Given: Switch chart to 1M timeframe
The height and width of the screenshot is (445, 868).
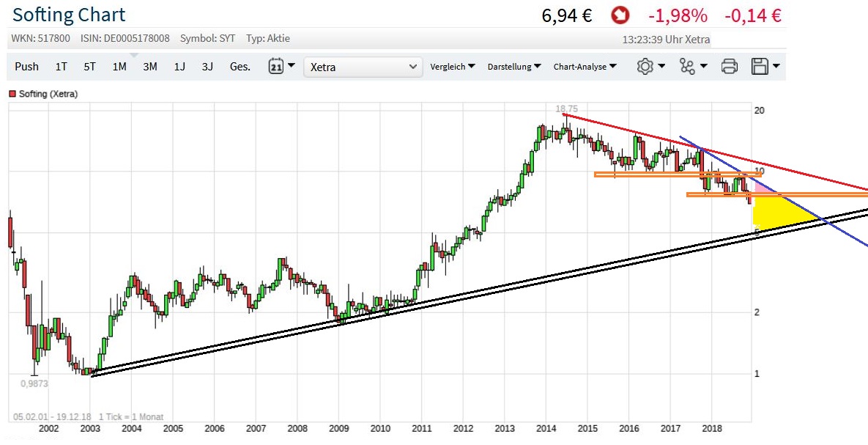Looking at the screenshot, I should tap(119, 67).
